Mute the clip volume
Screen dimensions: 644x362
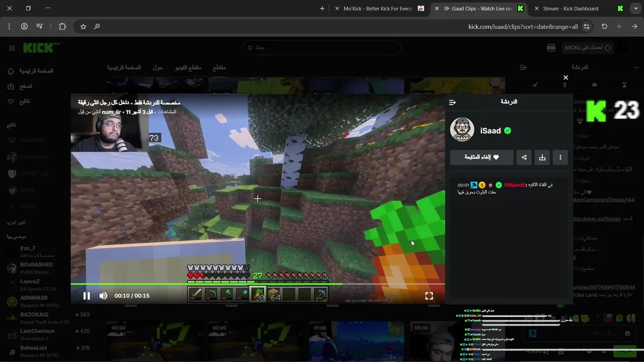pos(103,296)
